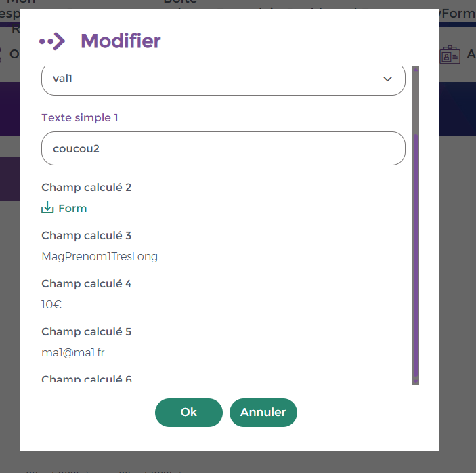Click the arrow logo next to Modifier
The height and width of the screenshot is (473, 476).
(x=52, y=41)
